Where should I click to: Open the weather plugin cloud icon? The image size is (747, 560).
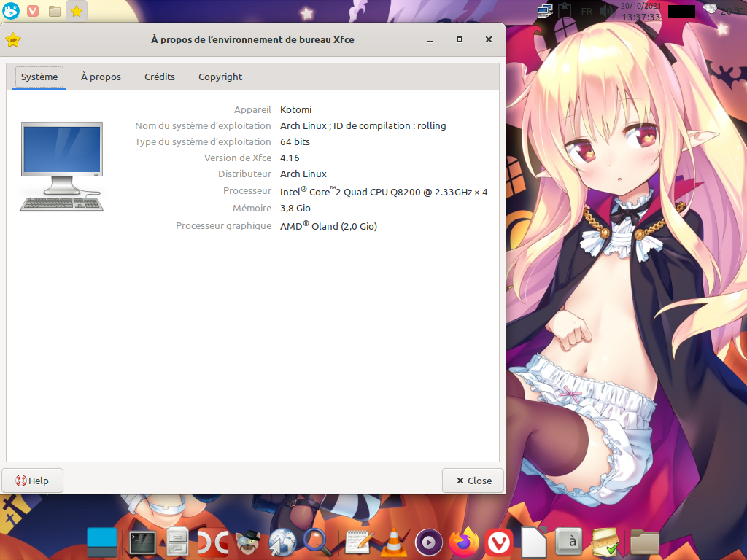point(709,9)
